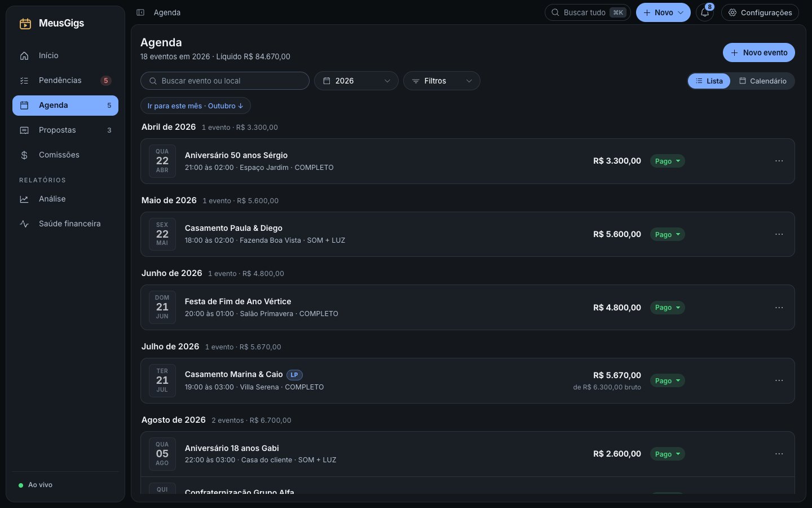Click the Novo evento button
Image resolution: width=812 pixels, height=508 pixels.
[x=759, y=52]
